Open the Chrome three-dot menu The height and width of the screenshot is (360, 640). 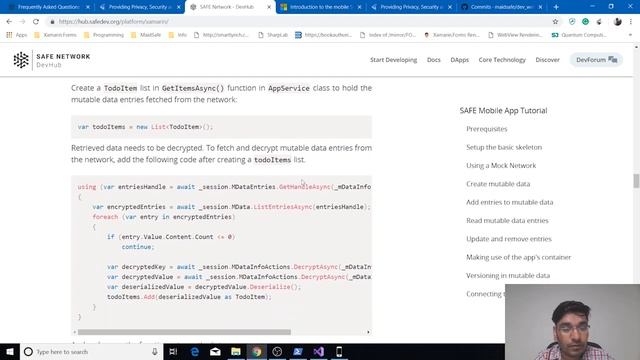(631, 22)
